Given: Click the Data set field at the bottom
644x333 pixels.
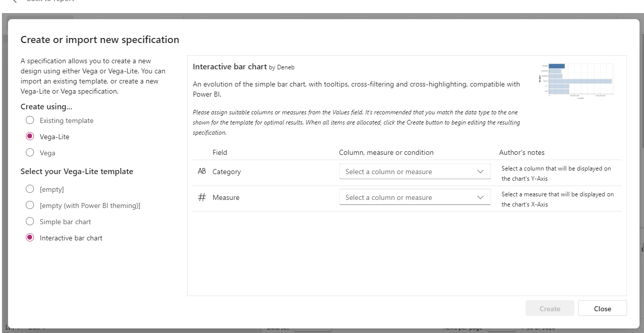Looking at the screenshot, I should (x=313, y=329).
